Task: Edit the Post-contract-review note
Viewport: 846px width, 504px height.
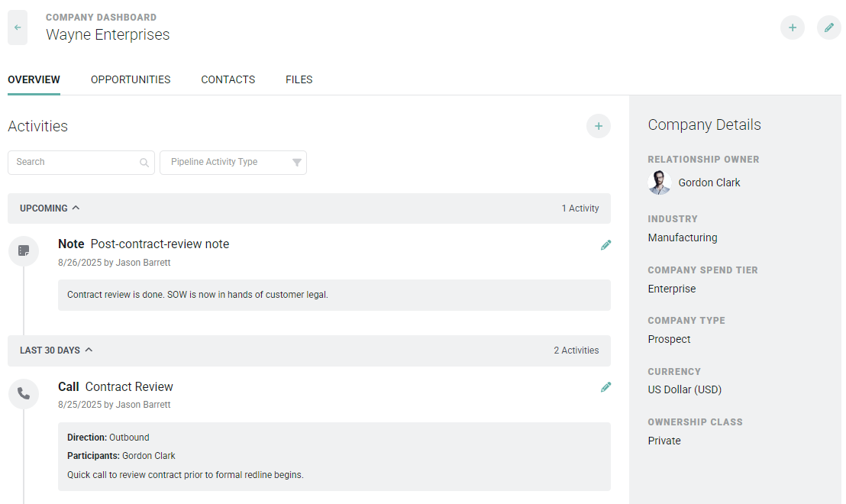Action: (x=605, y=245)
